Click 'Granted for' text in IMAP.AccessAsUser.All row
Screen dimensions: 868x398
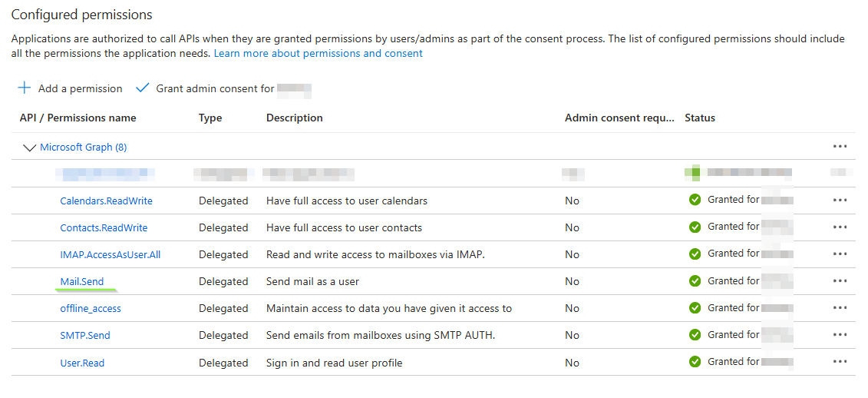(x=733, y=254)
